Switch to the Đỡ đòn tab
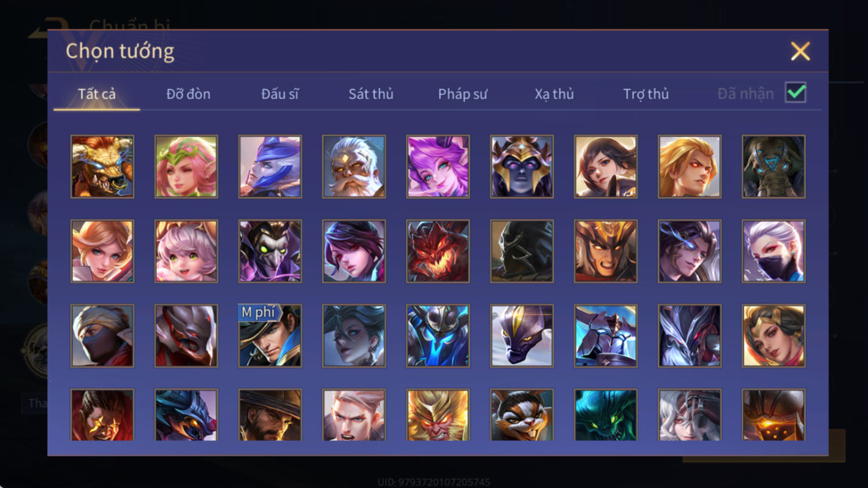This screenshot has width=868, height=488. tap(188, 94)
